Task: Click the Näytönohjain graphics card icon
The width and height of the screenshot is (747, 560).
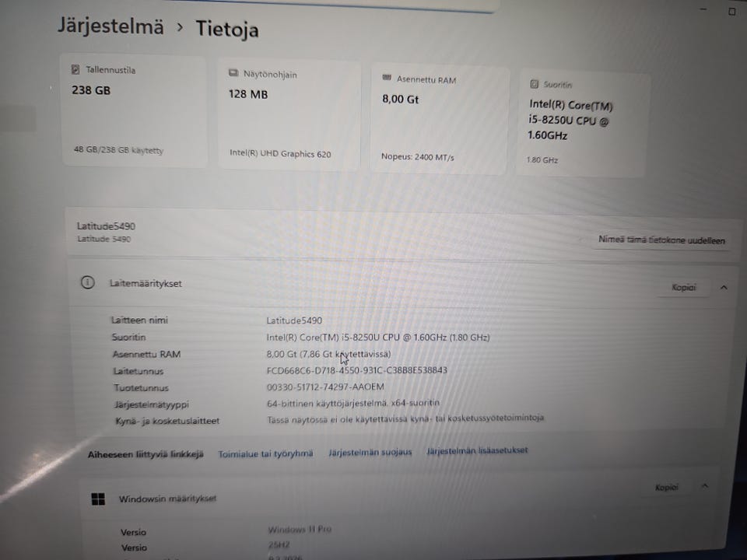Action: pos(233,73)
